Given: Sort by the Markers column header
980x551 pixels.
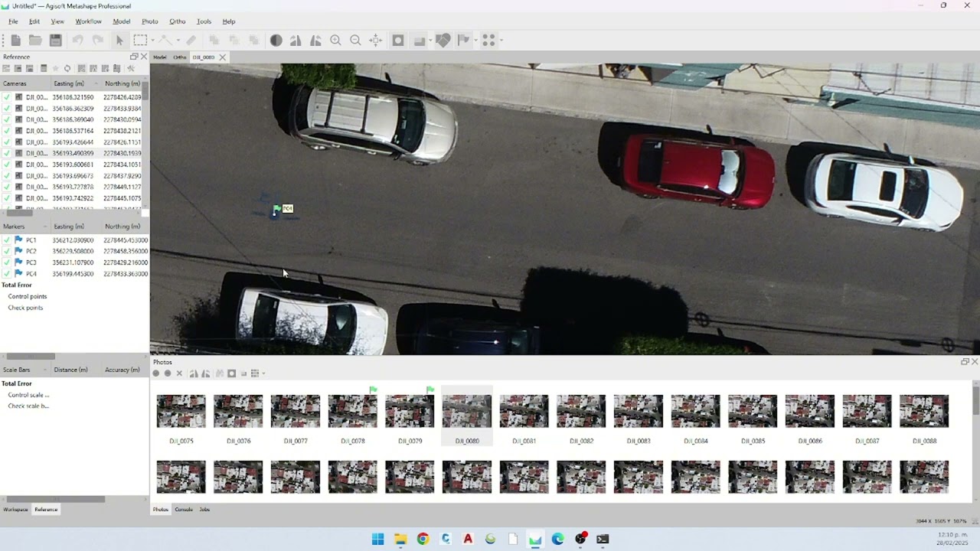Looking at the screenshot, I should coord(25,227).
